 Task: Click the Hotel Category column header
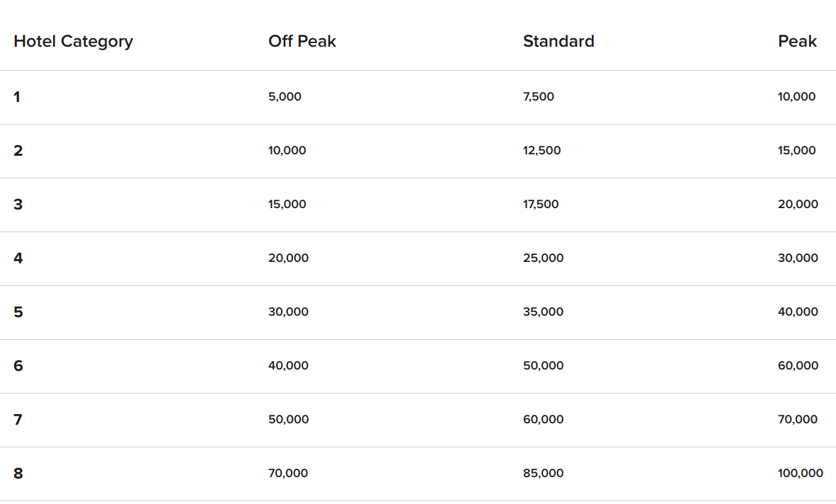coord(73,42)
